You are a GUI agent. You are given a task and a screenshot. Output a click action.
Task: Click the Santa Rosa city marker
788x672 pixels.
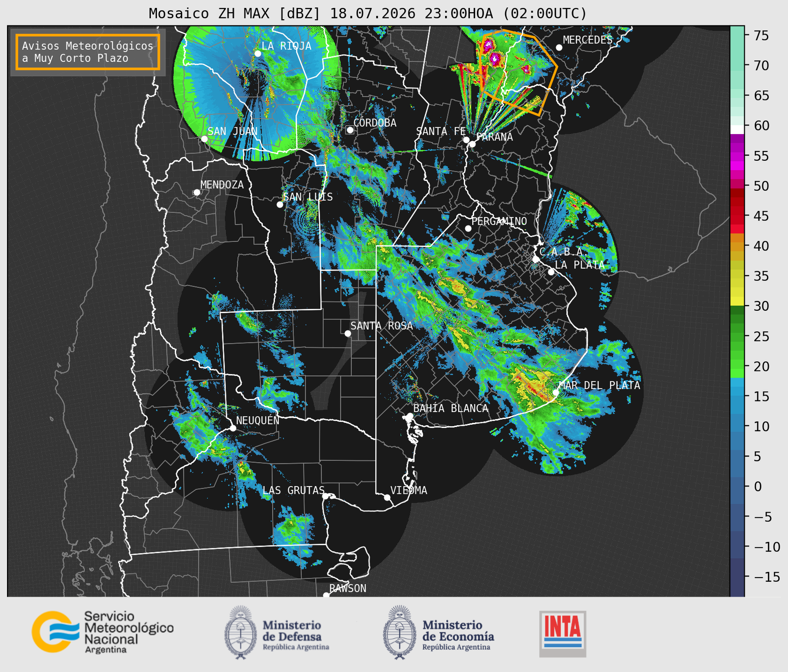pyautogui.click(x=348, y=333)
